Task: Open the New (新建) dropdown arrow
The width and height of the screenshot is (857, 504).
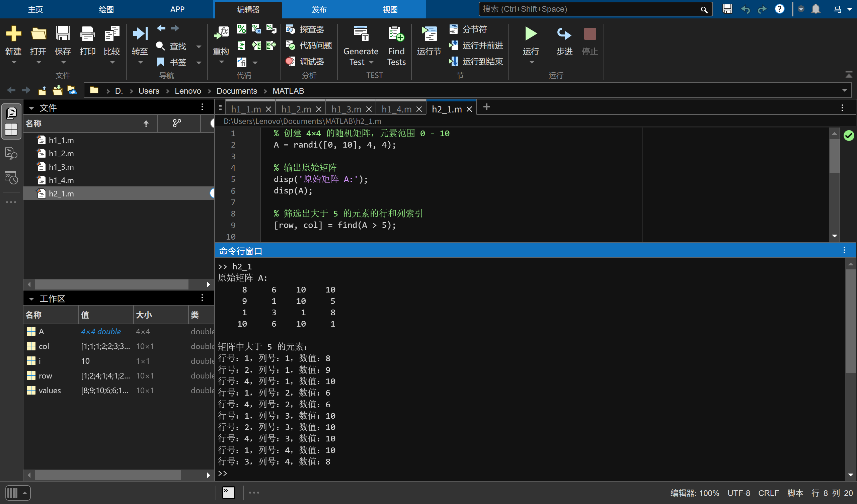Action: [14, 63]
